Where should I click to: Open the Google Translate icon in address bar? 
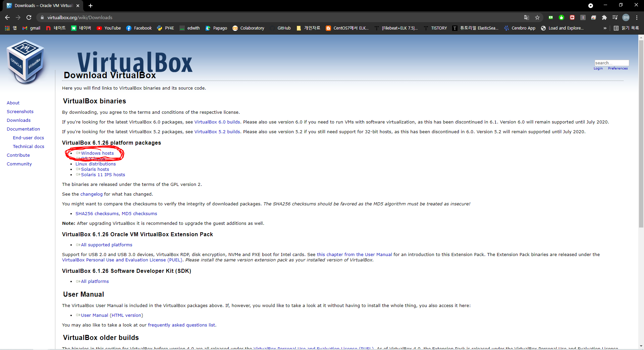[x=527, y=17]
